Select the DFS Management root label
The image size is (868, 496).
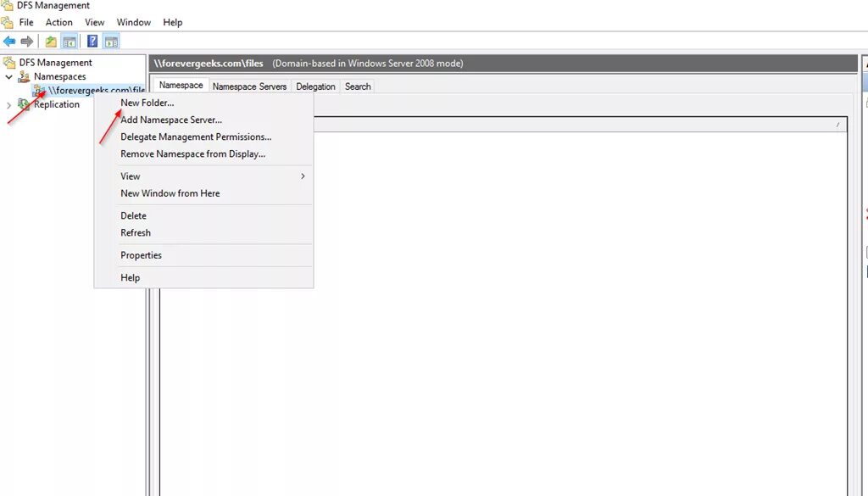click(55, 63)
